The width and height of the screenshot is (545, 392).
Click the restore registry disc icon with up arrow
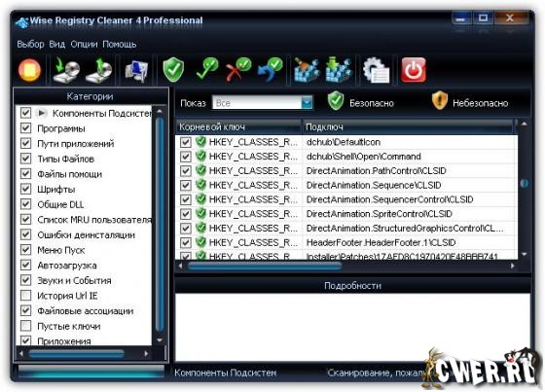point(99,71)
